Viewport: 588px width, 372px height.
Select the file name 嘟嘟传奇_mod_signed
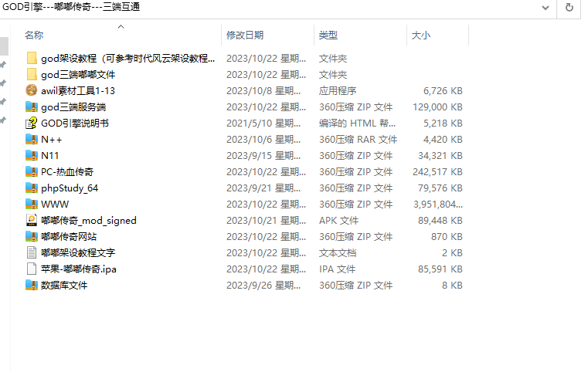click(x=89, y=220)
